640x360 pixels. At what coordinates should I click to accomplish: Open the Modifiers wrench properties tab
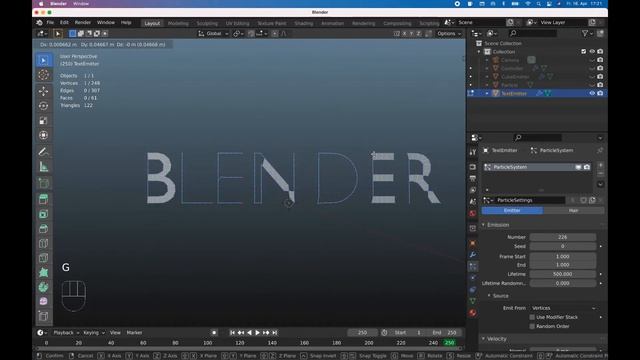473,255
